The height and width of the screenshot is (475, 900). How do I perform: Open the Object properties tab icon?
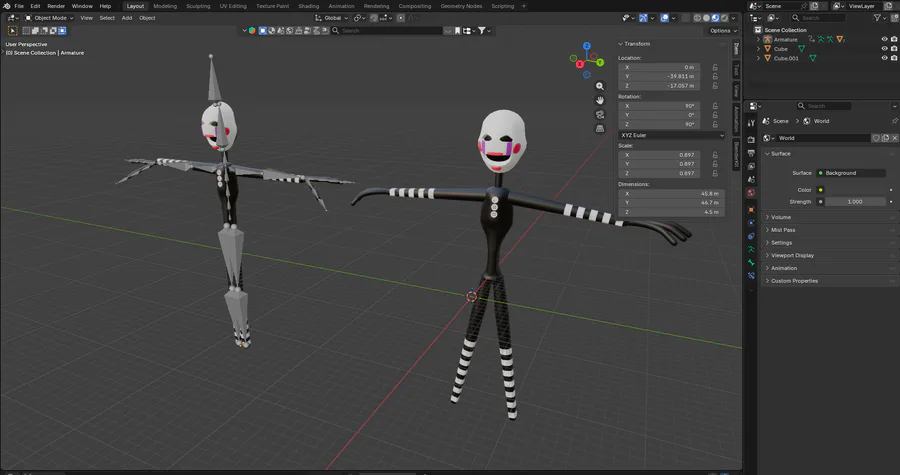pos(751,209)
